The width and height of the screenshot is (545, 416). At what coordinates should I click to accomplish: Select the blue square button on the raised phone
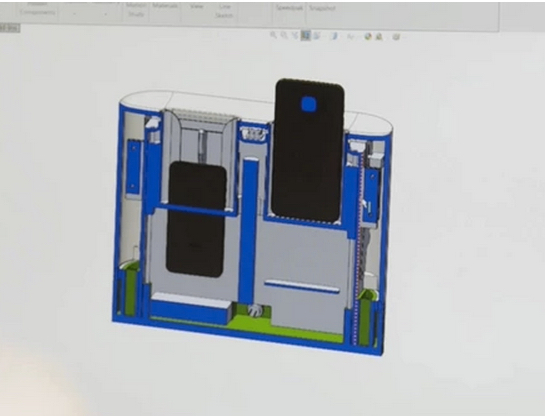pos(308,104)
